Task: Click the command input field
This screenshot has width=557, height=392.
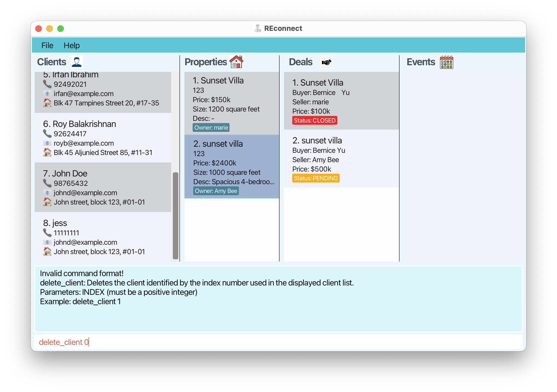Action: 278,342
